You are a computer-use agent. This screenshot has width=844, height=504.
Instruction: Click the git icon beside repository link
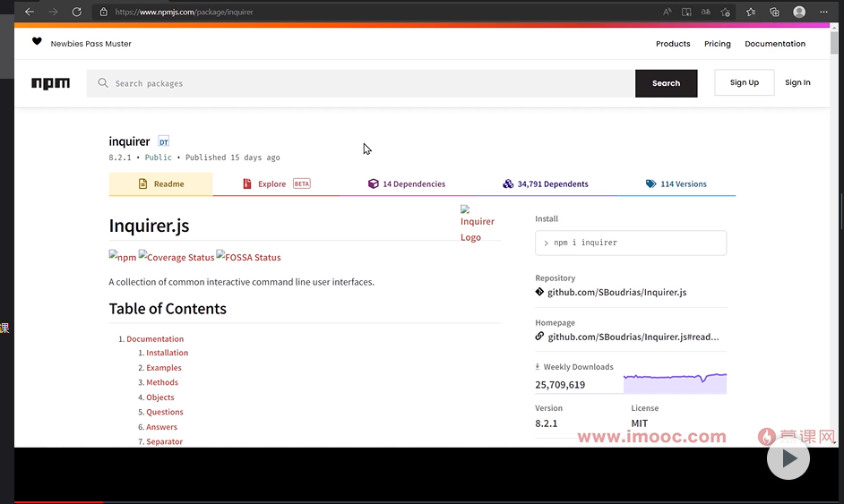pos(539,292)
